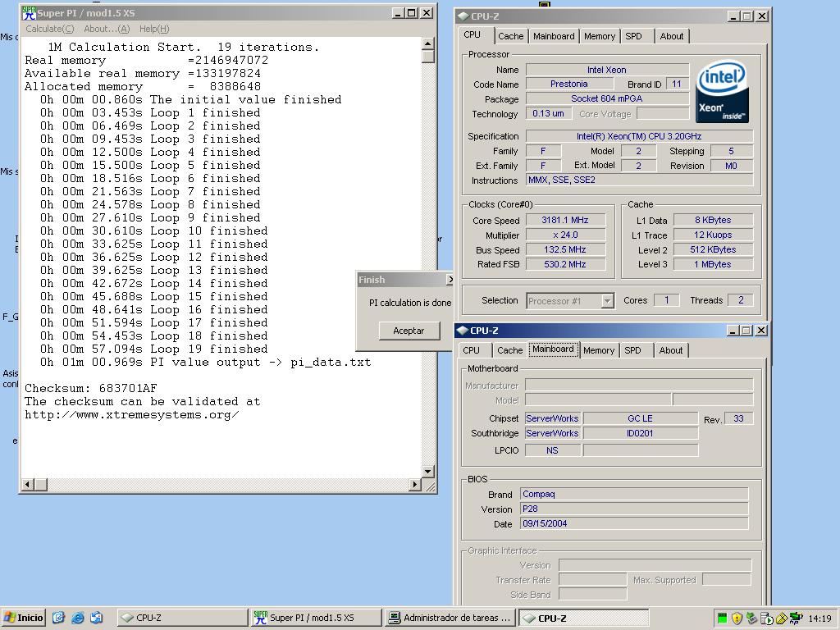Open the Calculate(C) menu in Super PI
The height and width of the screenshot is (630, 840).
50,29
